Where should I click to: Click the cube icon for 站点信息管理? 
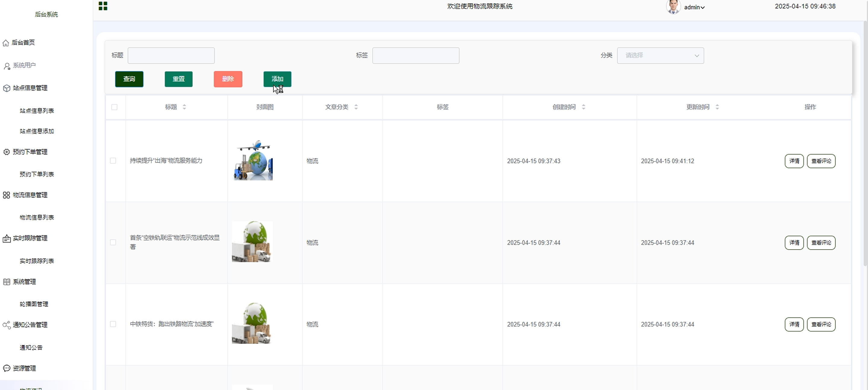[x=6, y=88]
